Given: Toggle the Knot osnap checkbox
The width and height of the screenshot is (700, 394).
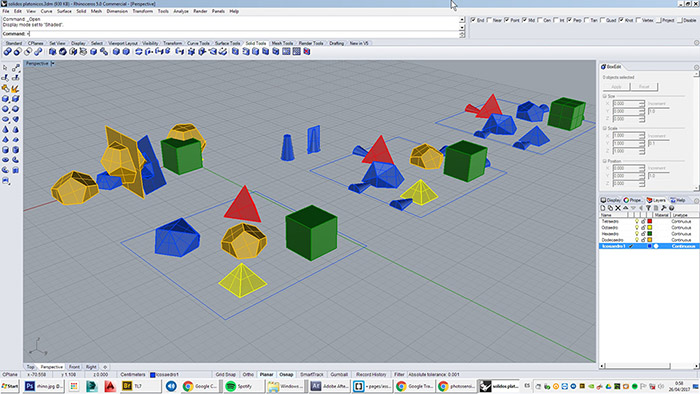Looking at the screenshot, I should point(621,20).
